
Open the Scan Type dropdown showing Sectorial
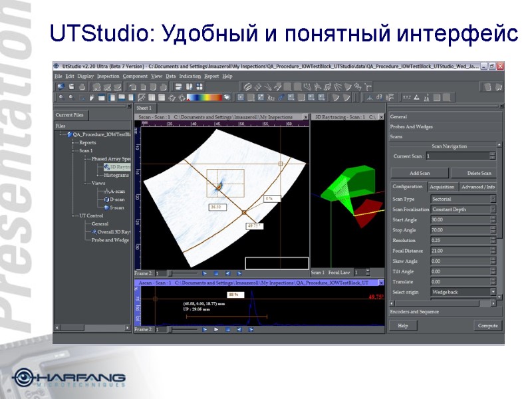pos(492,199)
